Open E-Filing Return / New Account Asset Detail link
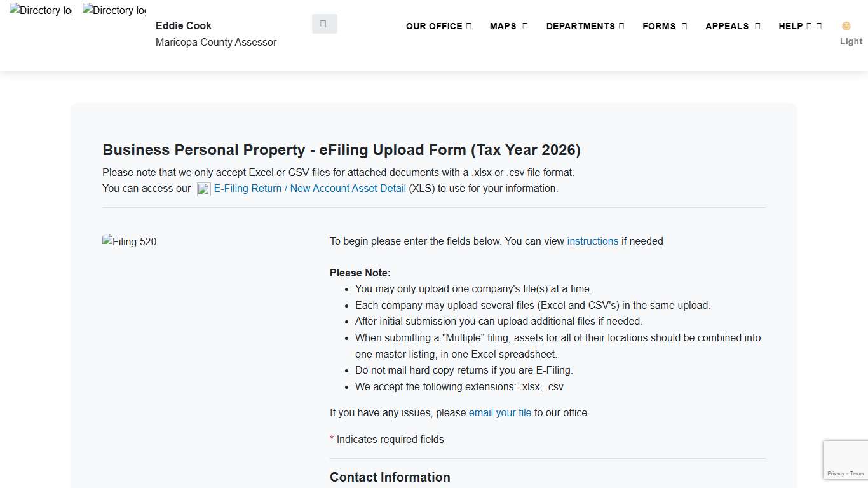The height and width of the screenshot is (488, 868). (310, 188)
